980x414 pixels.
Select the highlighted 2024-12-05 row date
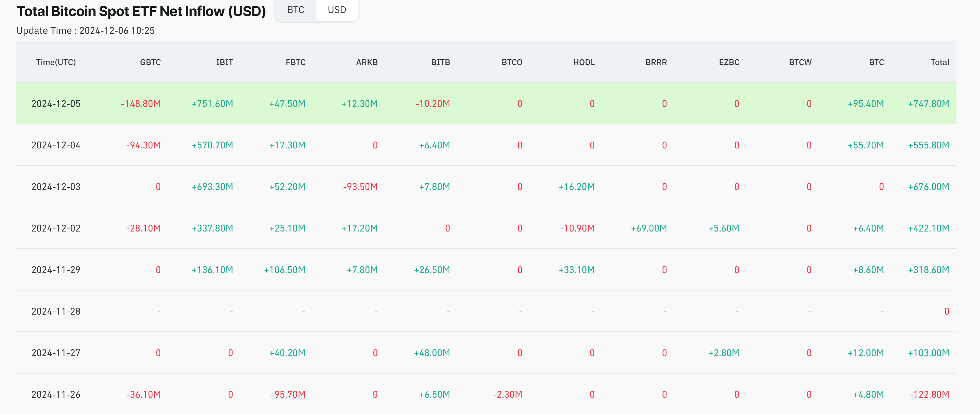56,104
